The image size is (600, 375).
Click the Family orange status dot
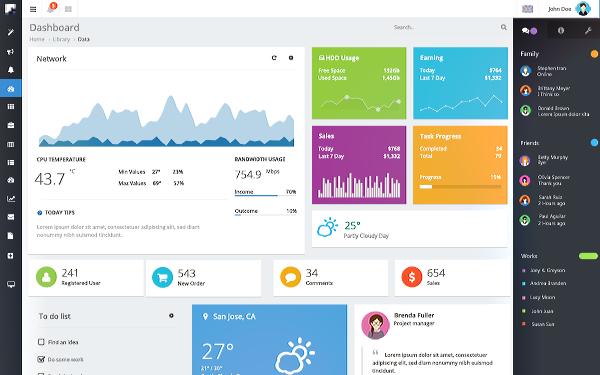point(594,54)
